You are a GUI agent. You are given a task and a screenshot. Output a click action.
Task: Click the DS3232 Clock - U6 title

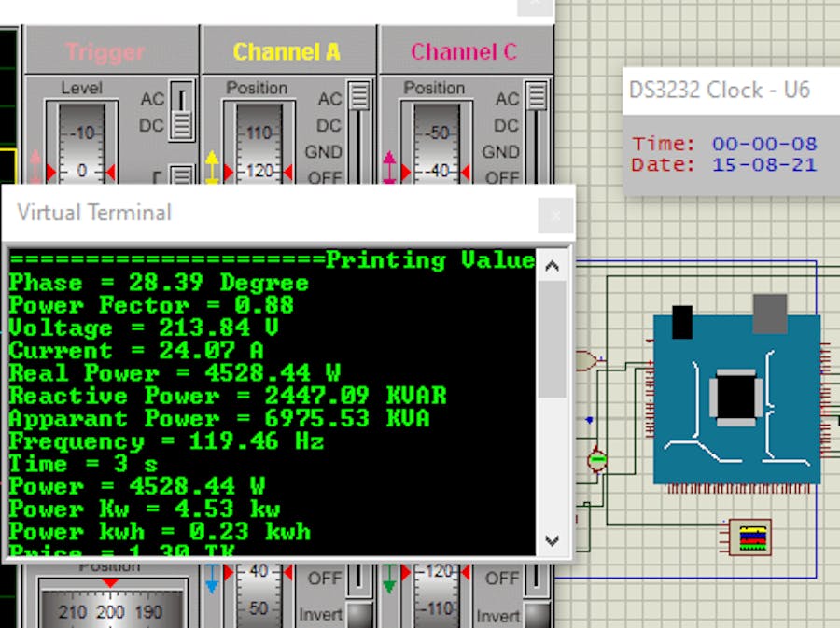pos(719,90)
